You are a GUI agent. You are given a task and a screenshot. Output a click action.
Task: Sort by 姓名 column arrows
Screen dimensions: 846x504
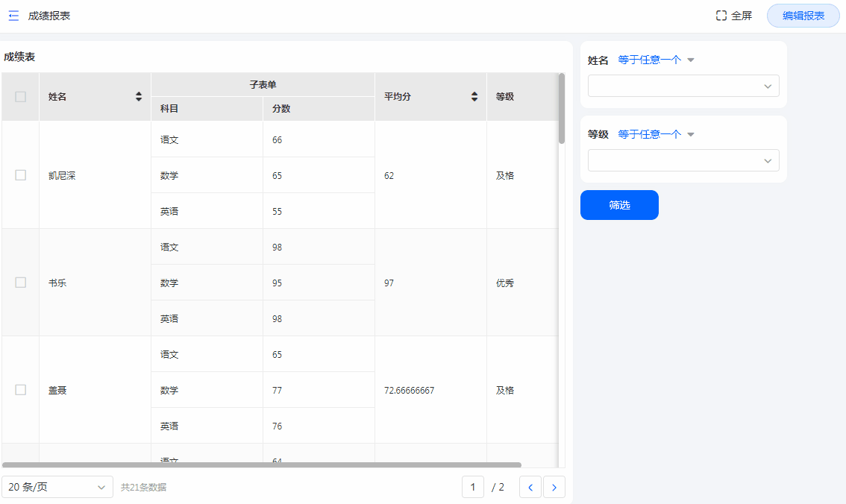[139, 97]
